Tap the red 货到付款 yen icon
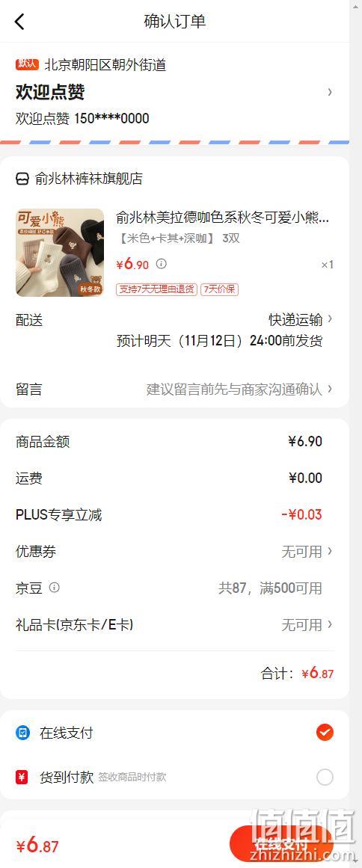The image size is (362, 868). click(x=22, y=778)
